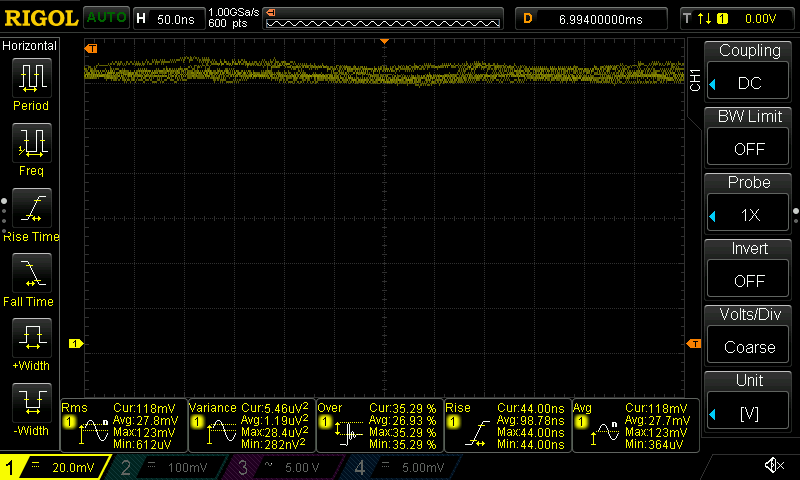
Task: Click the AUTO run status indicator
Action: pyautogui.click(x=106, y=18)
